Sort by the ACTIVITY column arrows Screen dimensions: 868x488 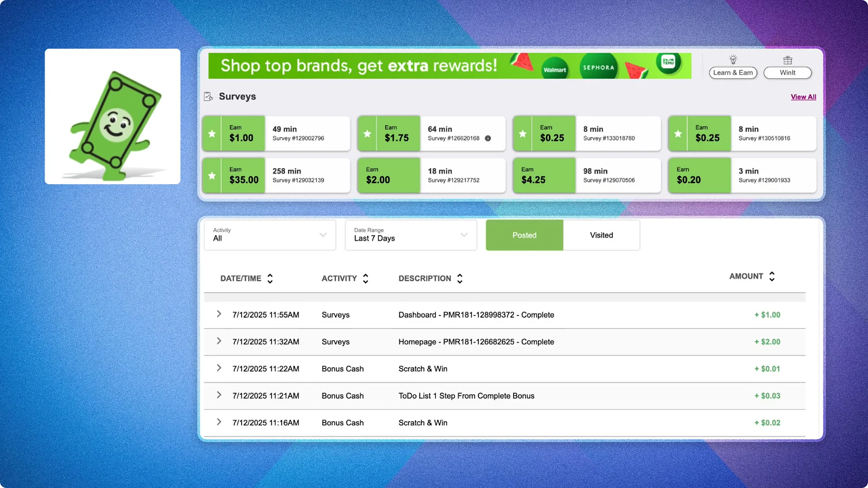(366, 279)
